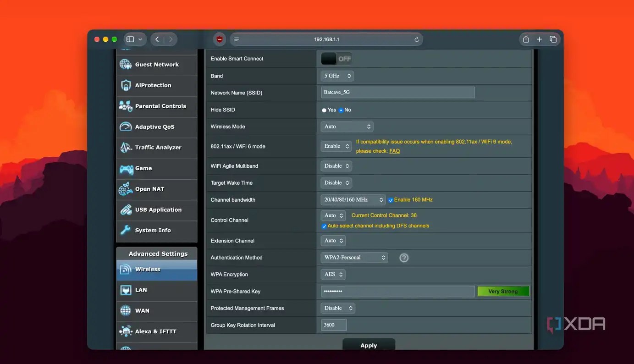634x364 pixels.
Task: Click the System Info wrench icon
Action: tap(126, 230)
